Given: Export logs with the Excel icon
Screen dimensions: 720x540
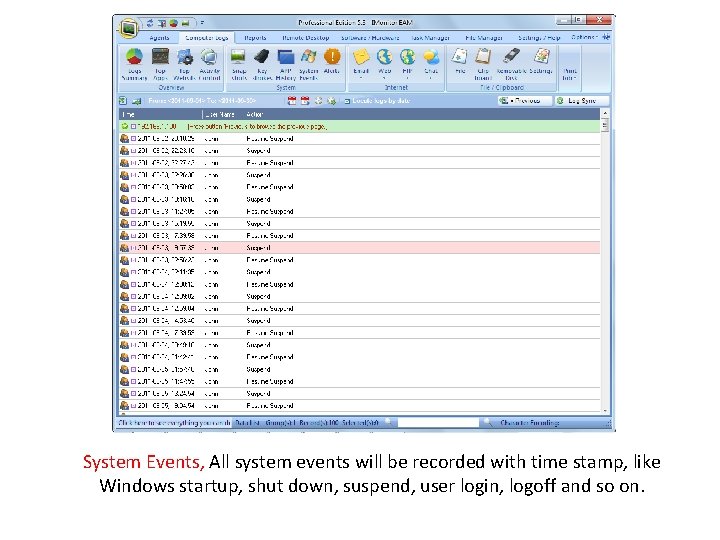Looking at the screenshot, I should 123,101.
